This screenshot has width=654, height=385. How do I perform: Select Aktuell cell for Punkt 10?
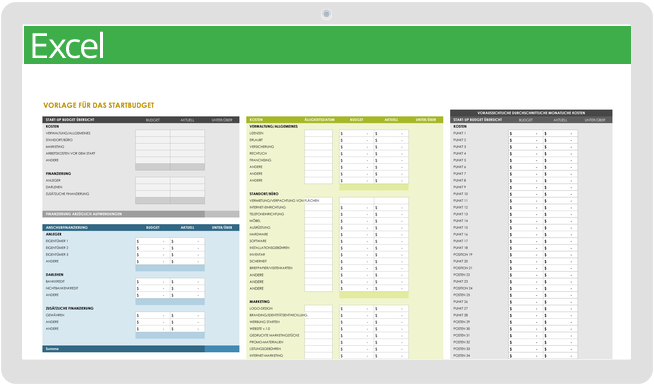560,194
